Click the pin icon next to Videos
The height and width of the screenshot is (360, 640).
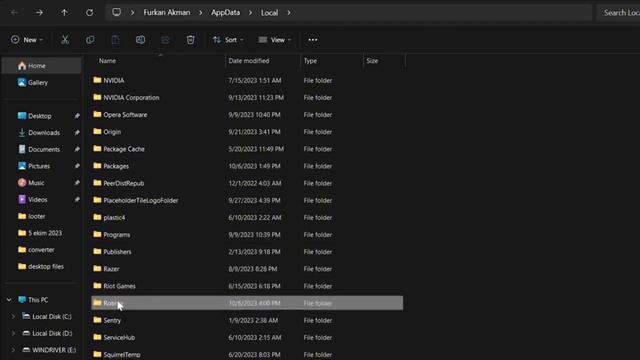(77, 200)
